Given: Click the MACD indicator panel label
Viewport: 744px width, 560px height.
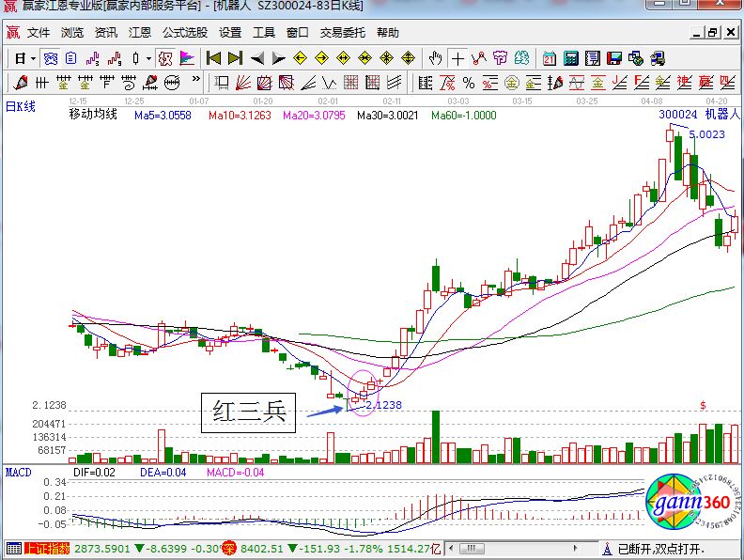Looking at the screenshot, I should (19, 472).
